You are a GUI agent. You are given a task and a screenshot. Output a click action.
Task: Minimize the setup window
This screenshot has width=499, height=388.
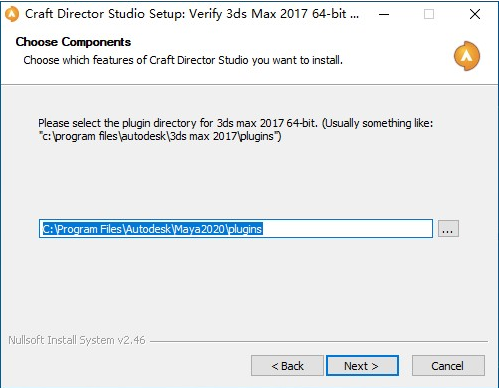click(x=384, y=14)
